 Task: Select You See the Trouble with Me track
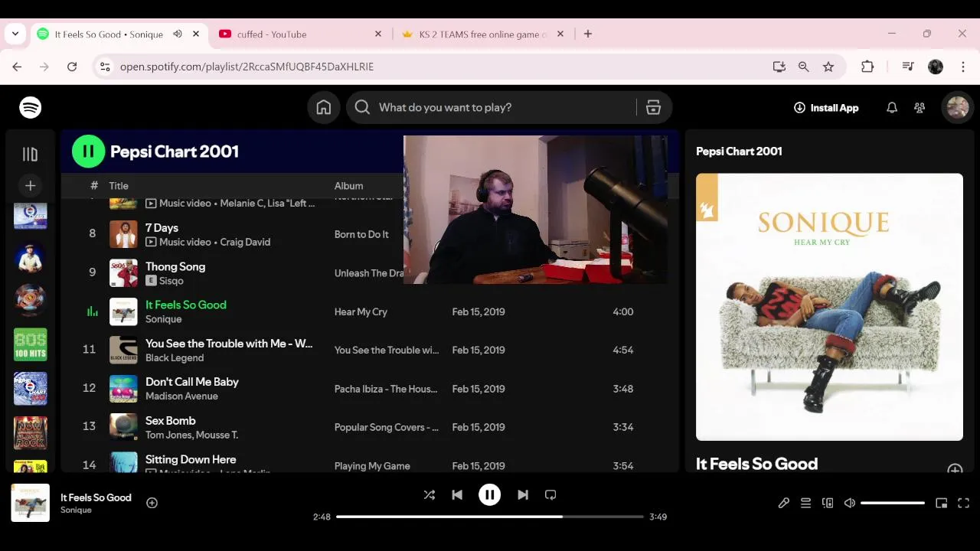click(x=229, y=344)
